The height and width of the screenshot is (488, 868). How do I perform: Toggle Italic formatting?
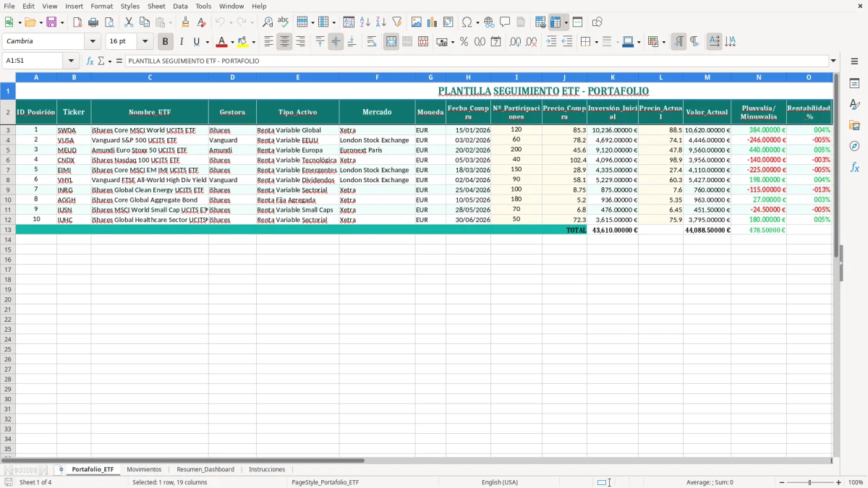181,42
